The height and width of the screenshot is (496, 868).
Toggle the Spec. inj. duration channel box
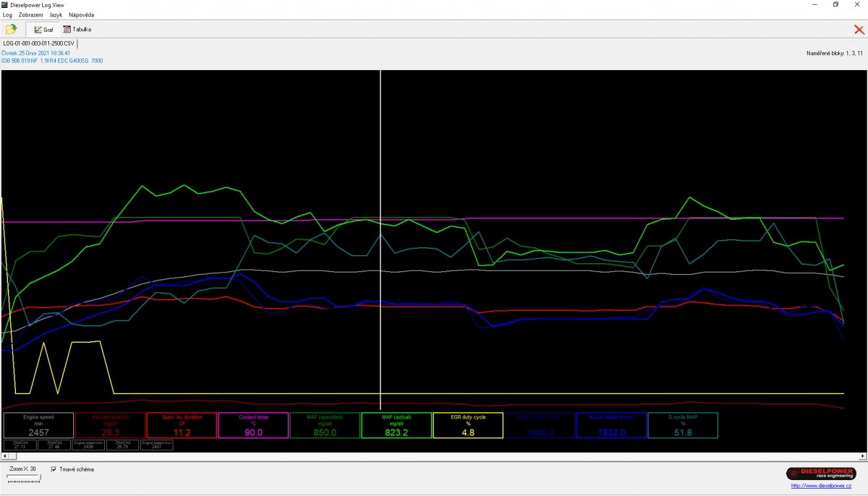[182, 425]
